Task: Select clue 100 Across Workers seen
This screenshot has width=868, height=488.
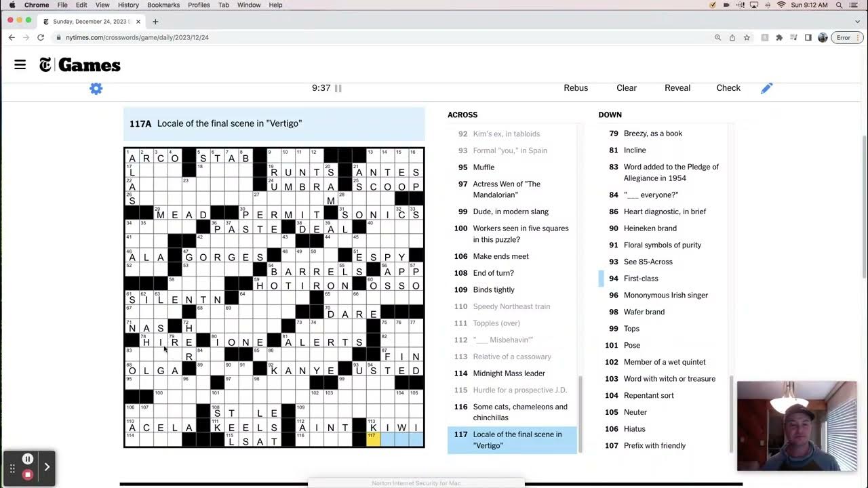Action: [x=512, y=234]
